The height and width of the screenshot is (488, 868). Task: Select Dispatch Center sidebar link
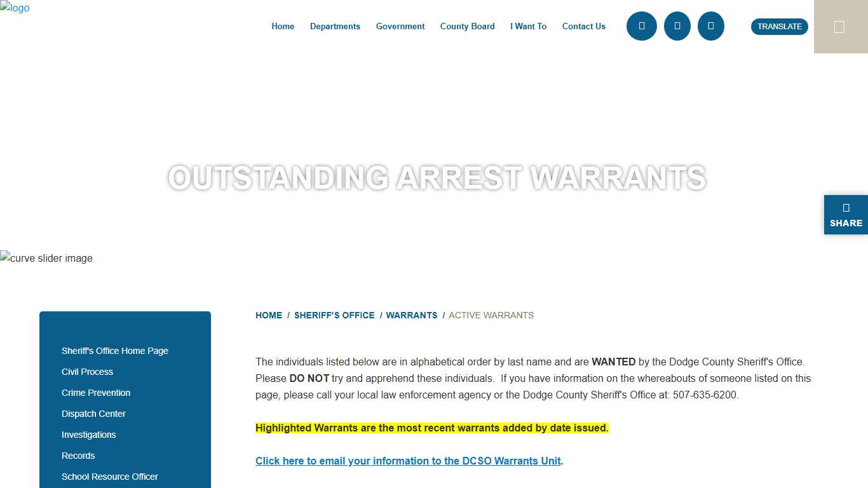pos(93,414)
